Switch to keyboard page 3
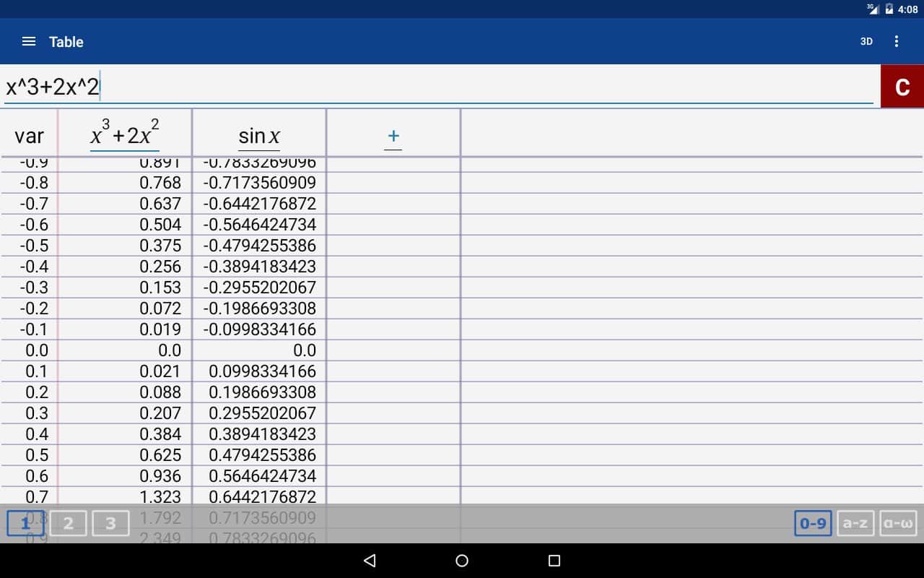Viewport: 924px width, 578px height. [110, 523]
